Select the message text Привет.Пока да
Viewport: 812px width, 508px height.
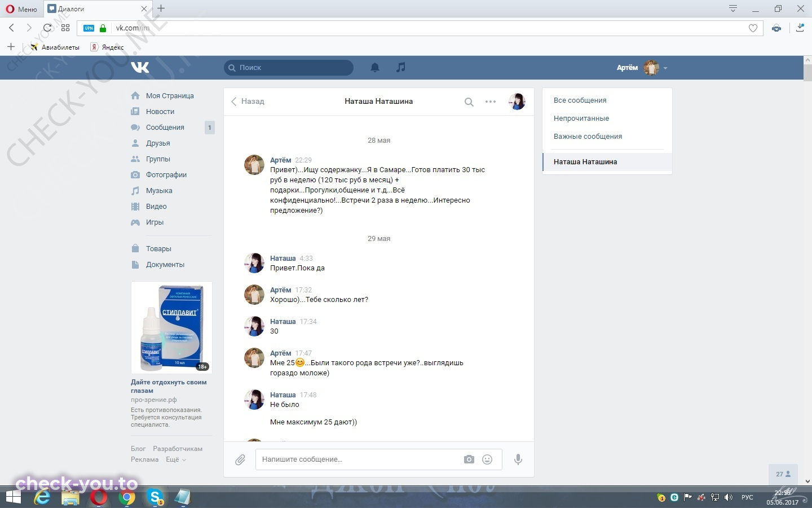297,268
